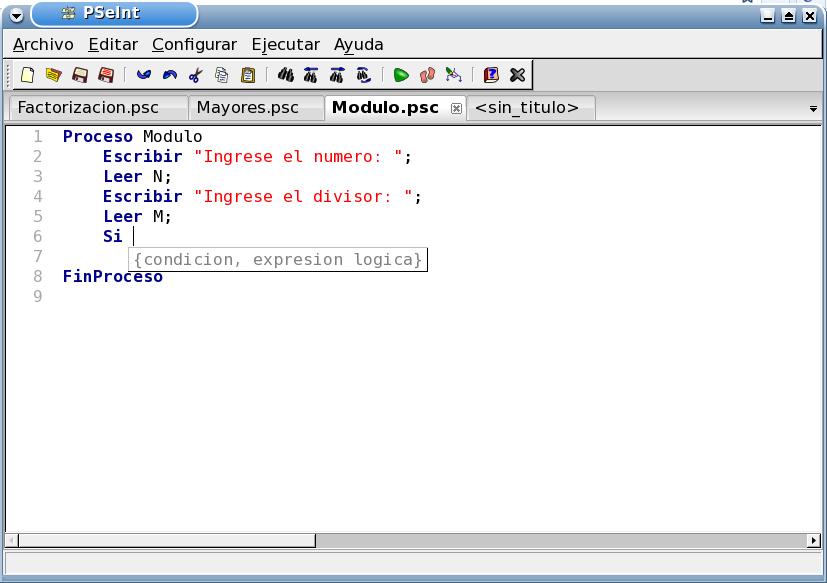Undo the last edit with the toolbar arrow
The width and height of the screenshot is (827, 583).
(143, 75)
